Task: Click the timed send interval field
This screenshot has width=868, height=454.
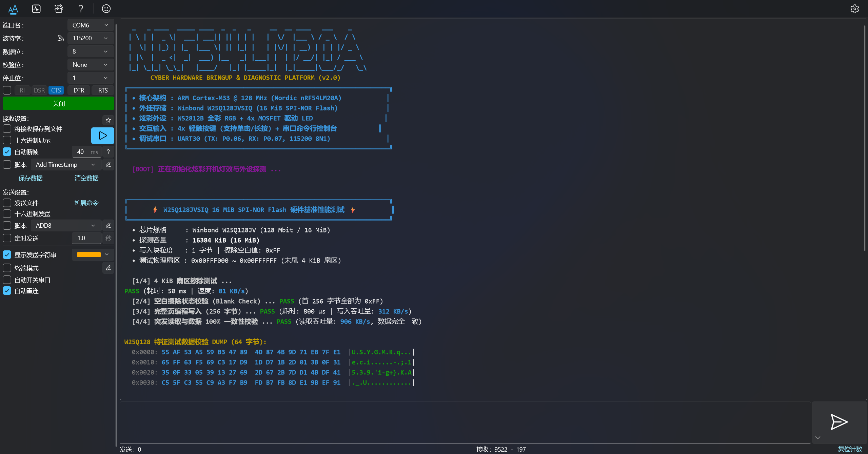Action: click(87, 238)
